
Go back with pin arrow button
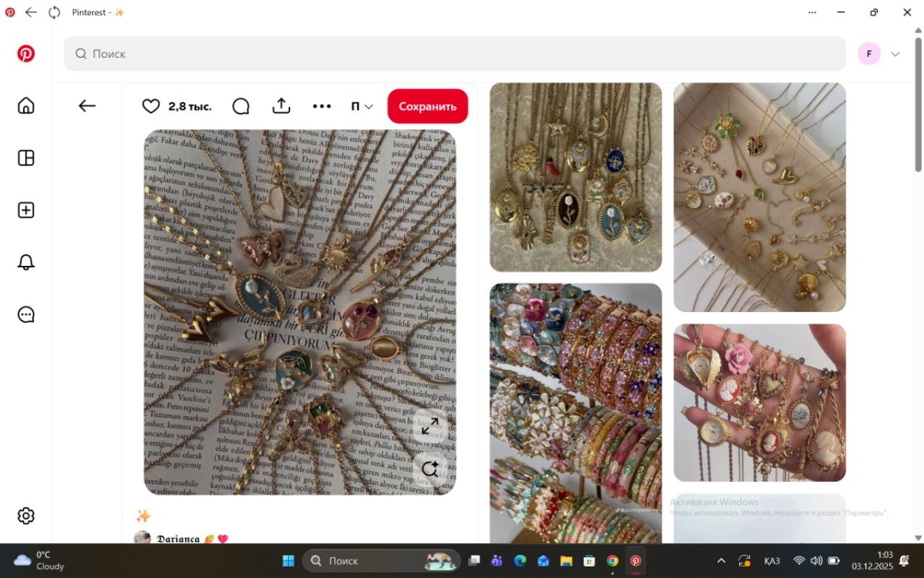[87, 106]
